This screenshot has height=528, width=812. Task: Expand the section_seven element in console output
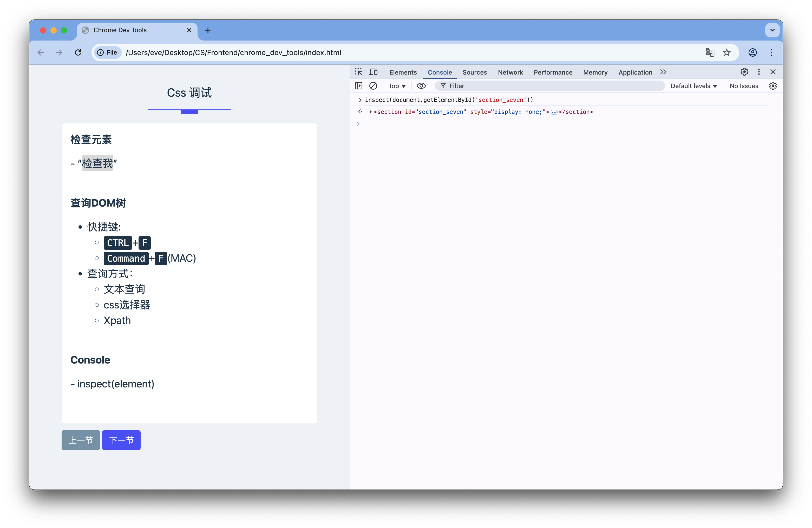tap(370, 111)
